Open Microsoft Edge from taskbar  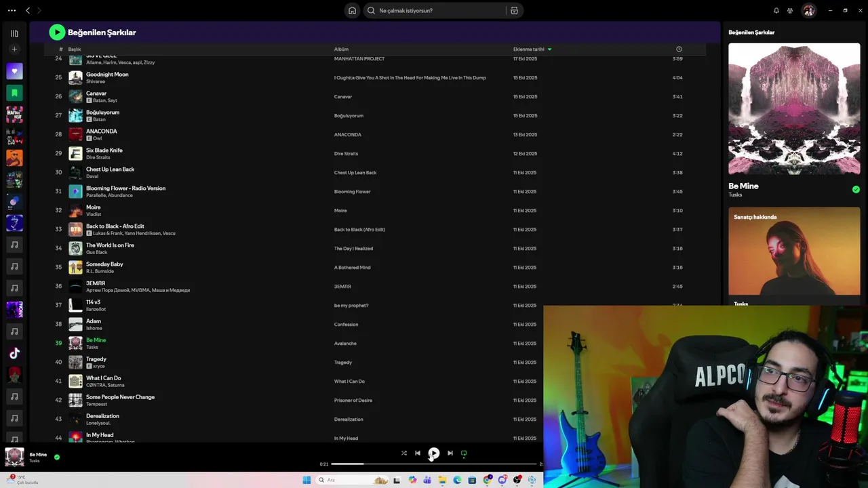[457, 480]
